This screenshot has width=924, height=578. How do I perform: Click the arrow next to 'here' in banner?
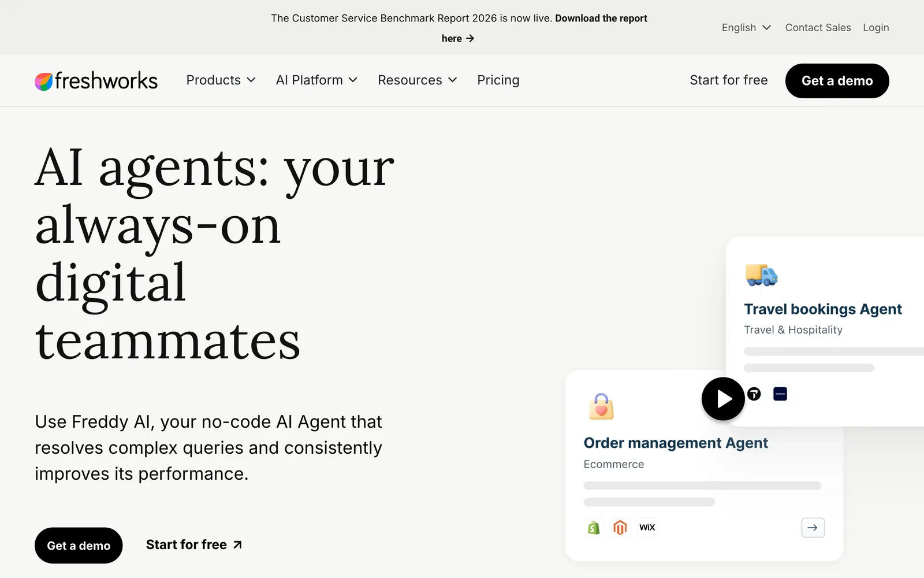coord(470,39)
